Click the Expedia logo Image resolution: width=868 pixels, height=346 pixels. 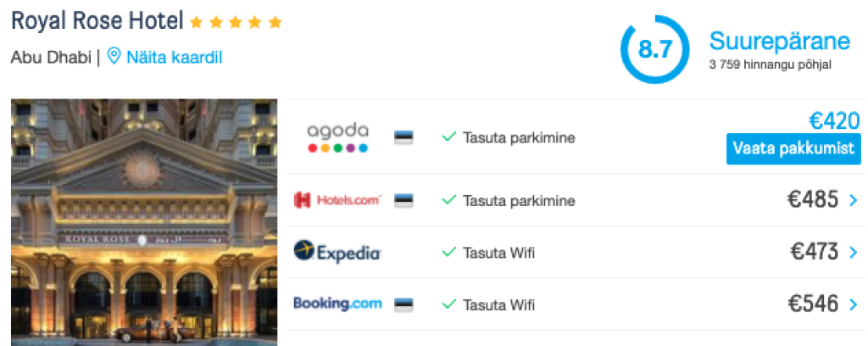coord(337,252)
